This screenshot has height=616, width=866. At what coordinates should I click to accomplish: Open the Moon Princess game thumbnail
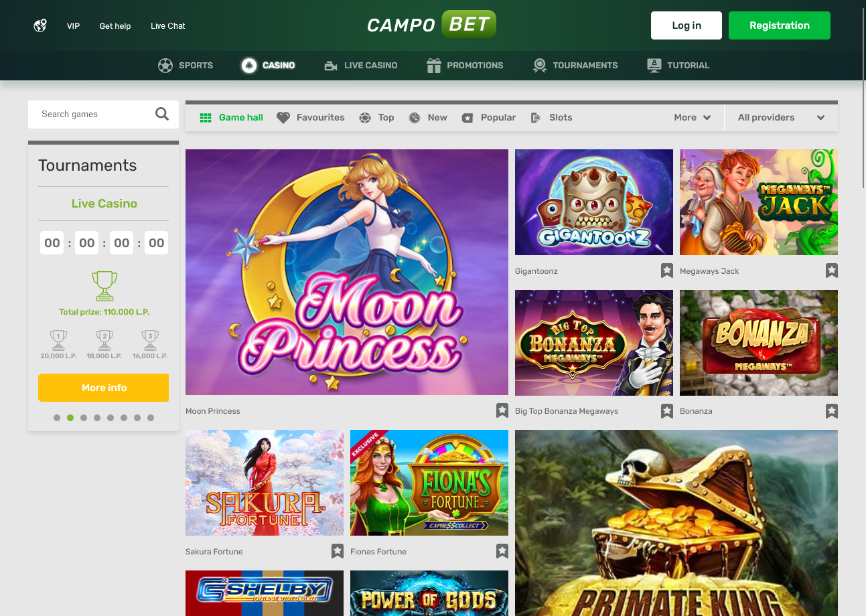tap(347, 272)
